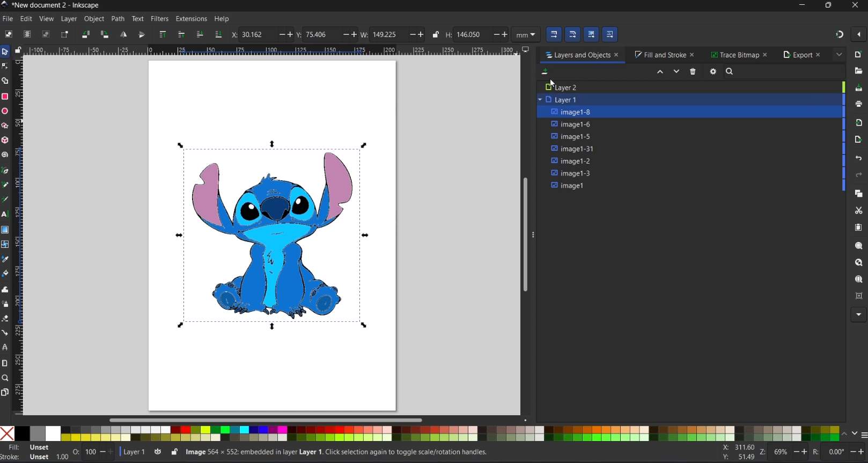
Task: Move selection up in layers list
Action: point(660,72)
